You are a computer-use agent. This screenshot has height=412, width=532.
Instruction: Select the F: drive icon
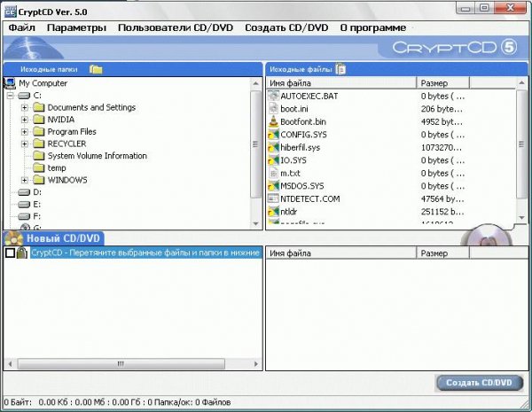(x=24, y=216)
